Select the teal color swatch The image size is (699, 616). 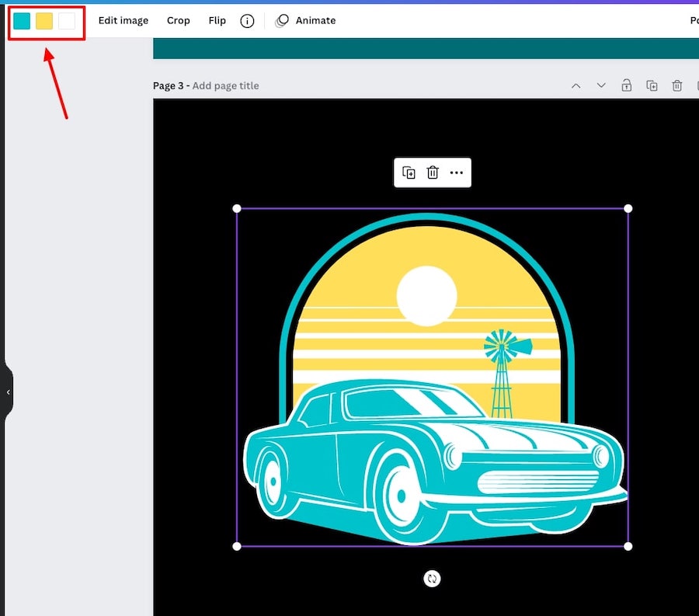22,21
